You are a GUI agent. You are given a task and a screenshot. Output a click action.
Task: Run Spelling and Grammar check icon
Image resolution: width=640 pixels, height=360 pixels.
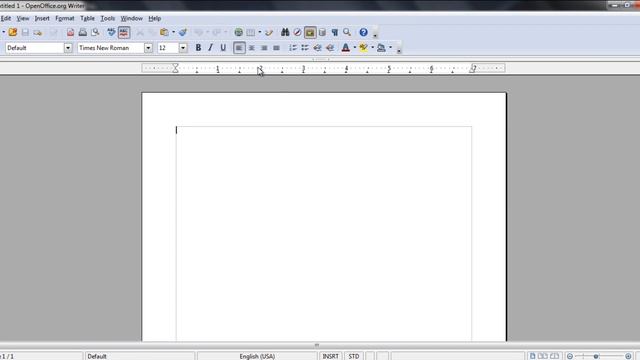[111, 32]
